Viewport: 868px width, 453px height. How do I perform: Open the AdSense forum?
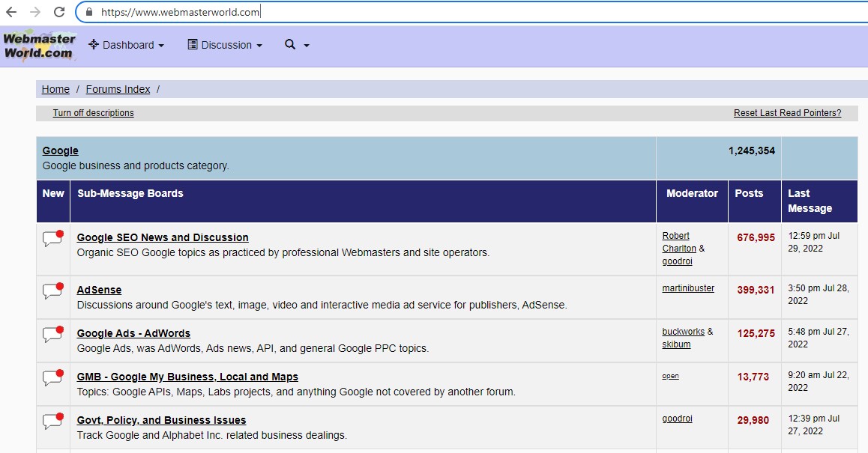(x=99, y=290)
